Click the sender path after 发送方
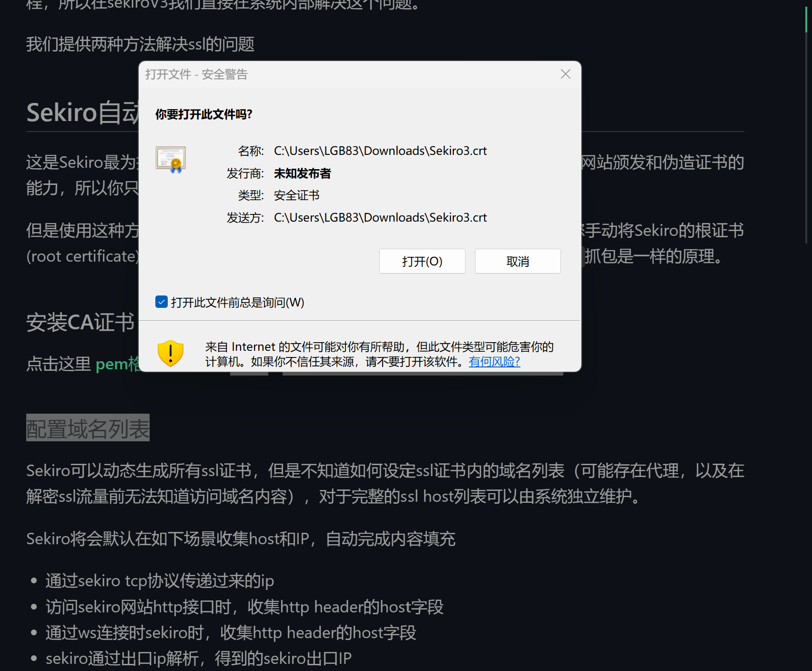The height and width of the screenshot is (671, 812). (380, 218)
